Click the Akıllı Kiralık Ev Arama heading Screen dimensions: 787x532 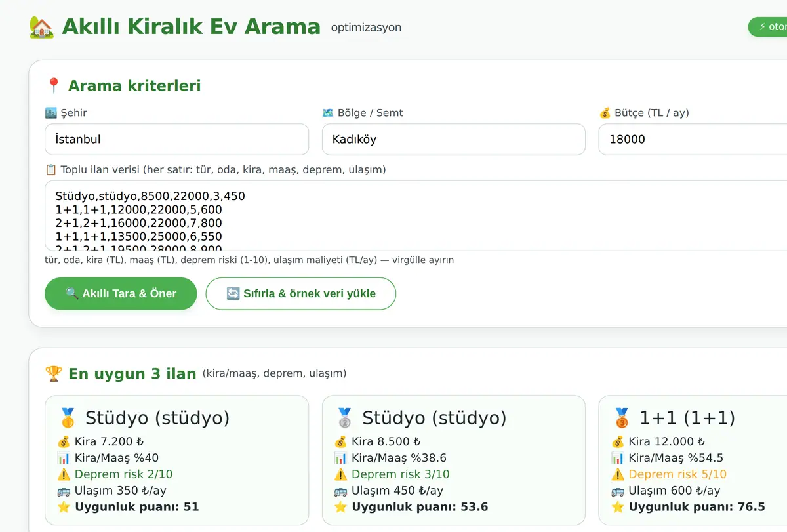pyautogui.click(x=192, y=27)
